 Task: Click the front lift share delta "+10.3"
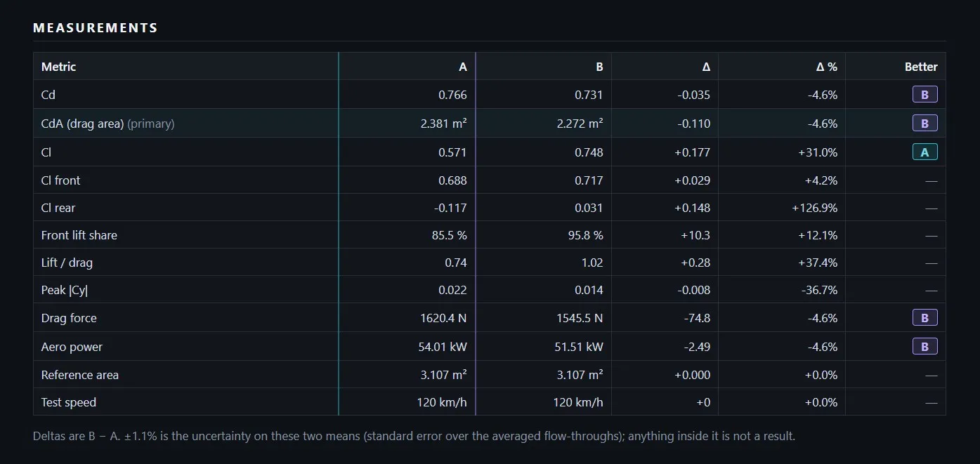[x=695, y=235]
